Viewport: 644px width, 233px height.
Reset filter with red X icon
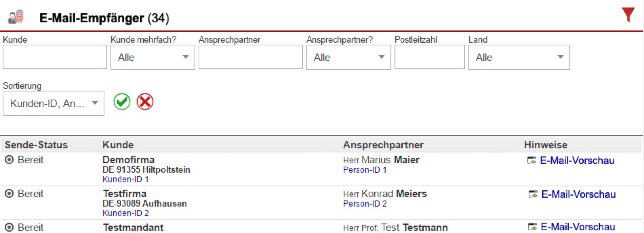(x=145, y=102)
